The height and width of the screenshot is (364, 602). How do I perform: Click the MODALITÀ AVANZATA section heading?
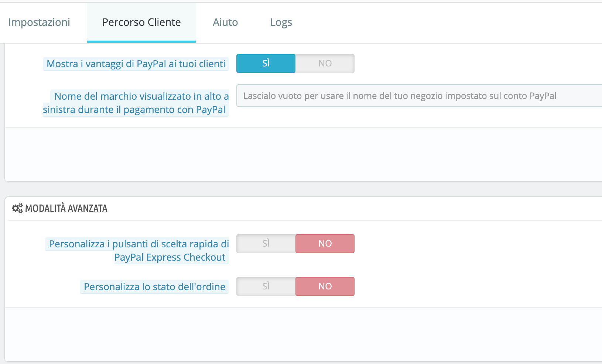(x=66, y=209)
